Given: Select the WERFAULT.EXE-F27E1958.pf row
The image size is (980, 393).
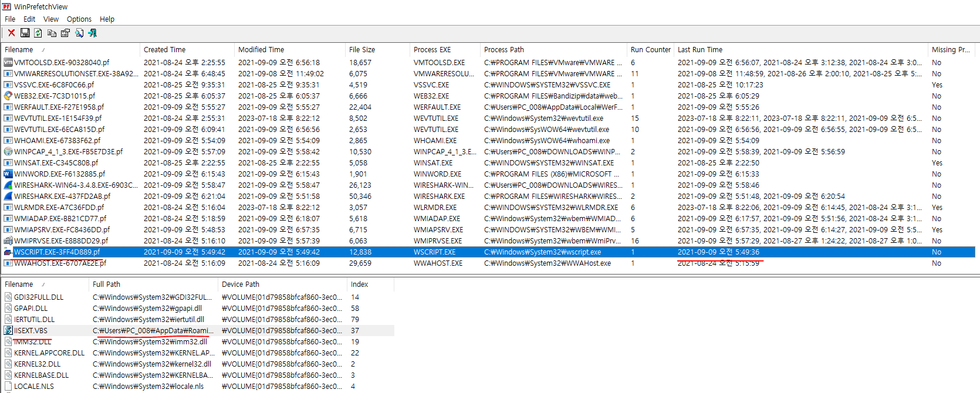Looking at the screenshot, I should [x=488, y=107].
